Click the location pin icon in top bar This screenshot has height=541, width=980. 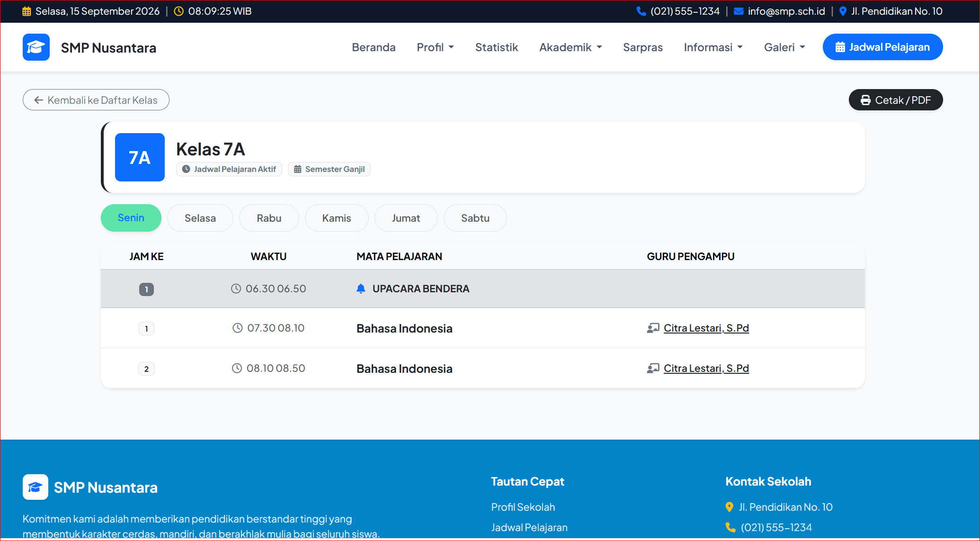843,11
